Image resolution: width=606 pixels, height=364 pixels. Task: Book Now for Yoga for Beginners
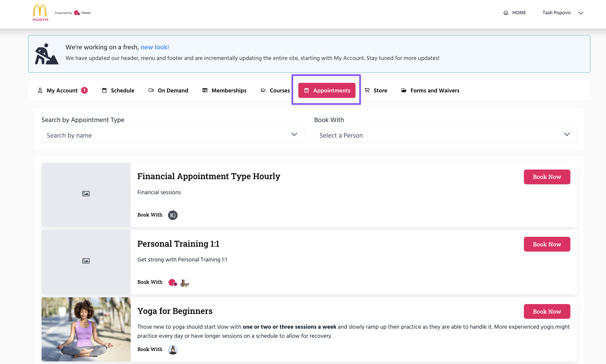point(547,312)
